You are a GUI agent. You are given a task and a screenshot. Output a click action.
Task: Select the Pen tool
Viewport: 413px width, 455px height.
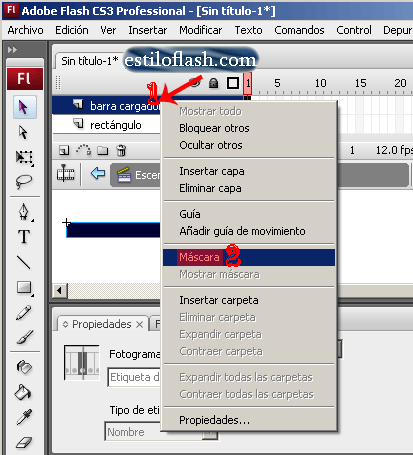click(24, 212)
